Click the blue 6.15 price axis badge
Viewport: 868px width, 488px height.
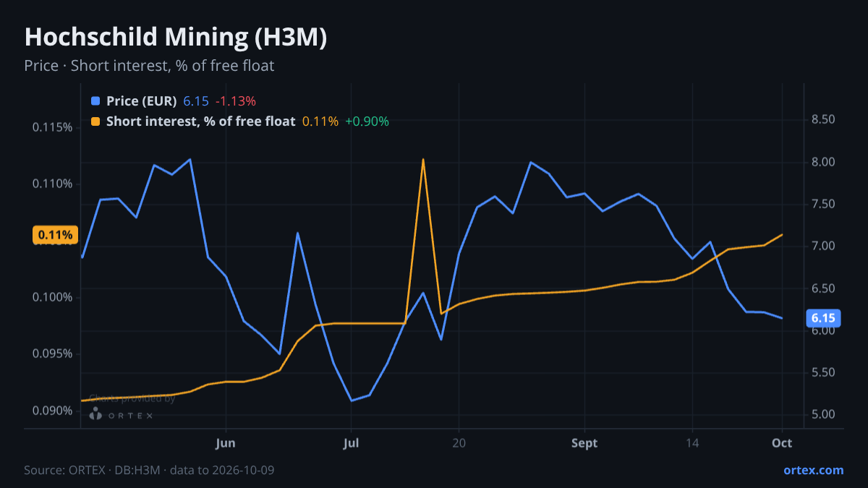pyautogui.click(x=823, y=318)
